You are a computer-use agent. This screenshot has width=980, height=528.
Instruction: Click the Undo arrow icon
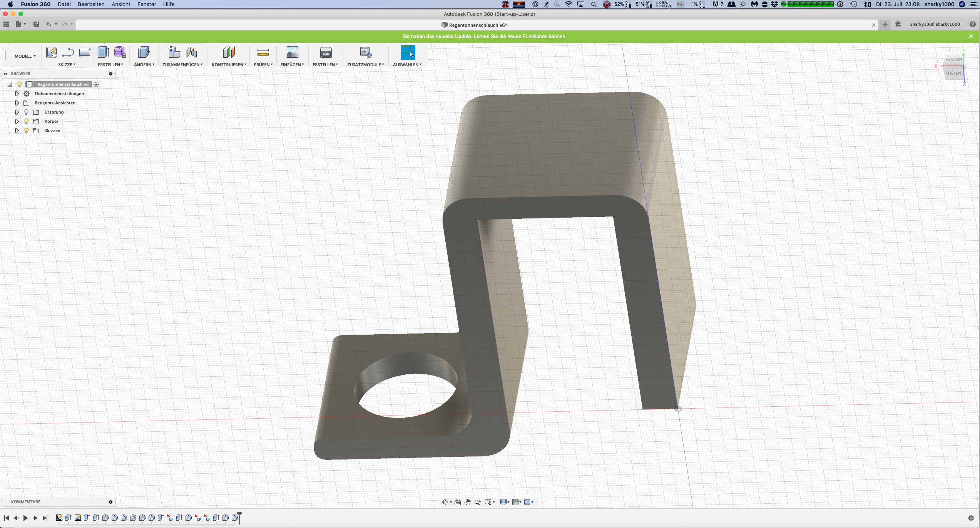[48, 24]
